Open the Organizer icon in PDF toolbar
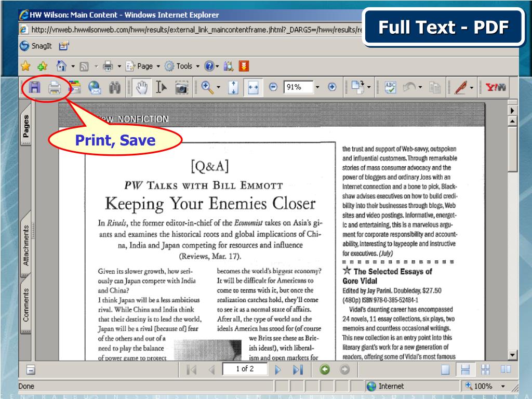This screenshot has height=399, width=532. (75, 87)
